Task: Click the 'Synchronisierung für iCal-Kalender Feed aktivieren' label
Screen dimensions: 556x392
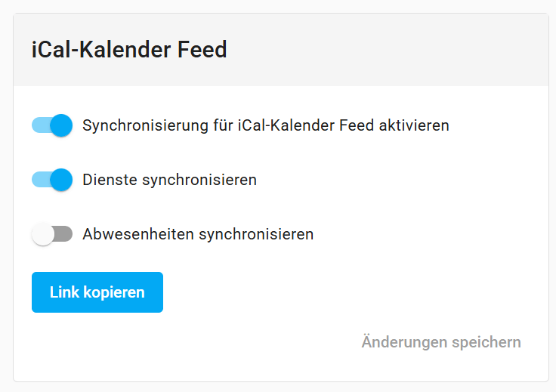Action: pos(265,125)
